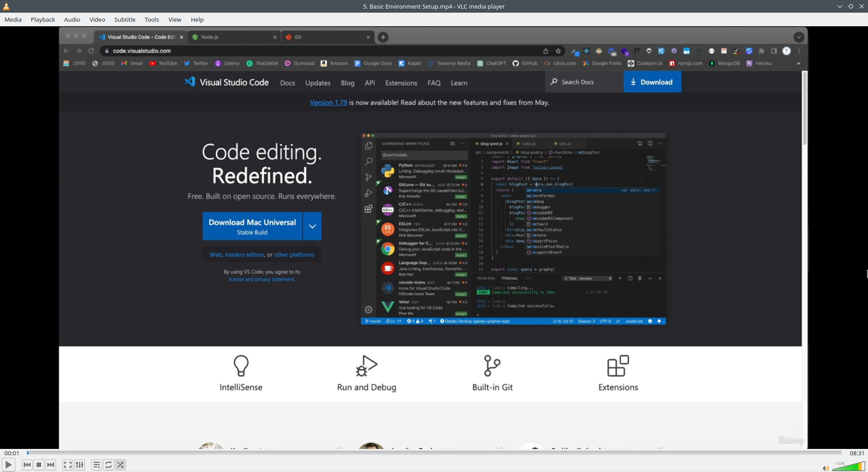Open the other platforms link
The height and width of the screenshot is (472, 868).
click(x=294, y=255)
